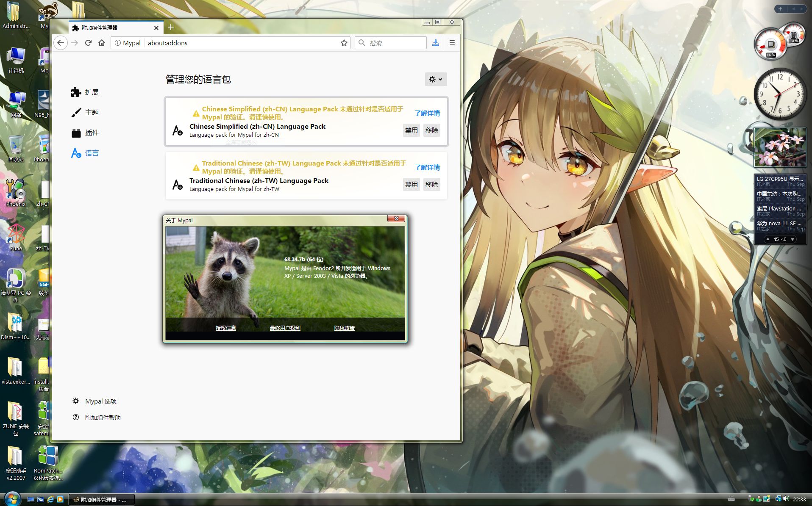Switch to the 扩展 extensions category

(x=85, y=92)
